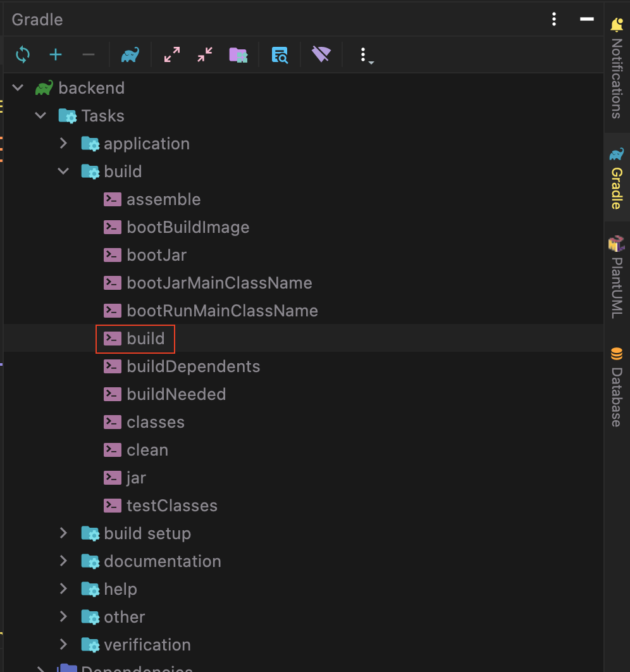
Task: Toggle offline mode in Gradle toolbar
Action: point(321,54)
